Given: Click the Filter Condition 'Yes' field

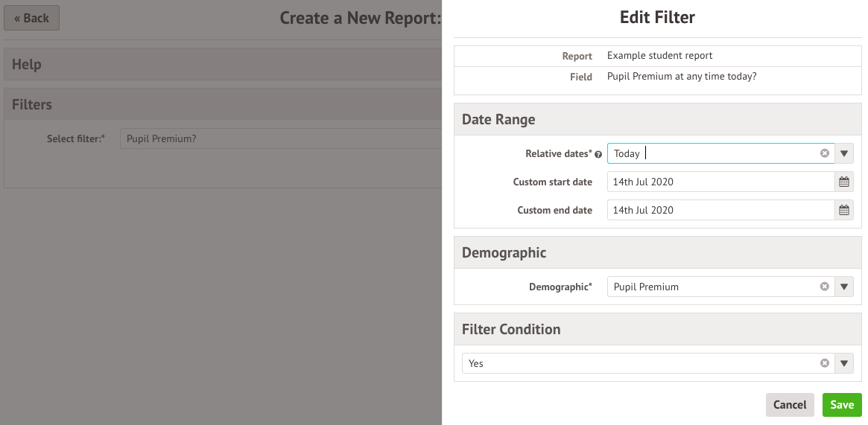Looking at the screenshot, I should (637, 363).
